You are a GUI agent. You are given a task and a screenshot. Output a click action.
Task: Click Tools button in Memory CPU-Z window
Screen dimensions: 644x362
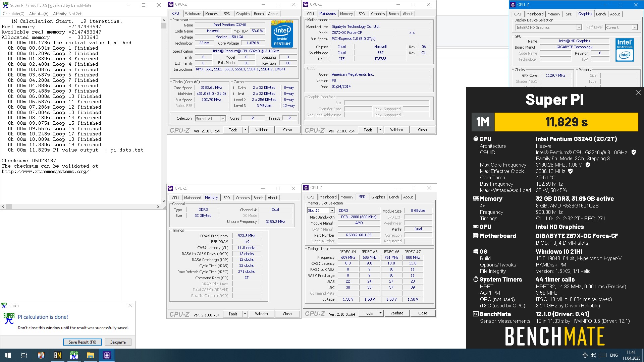(x=233, y=314)
